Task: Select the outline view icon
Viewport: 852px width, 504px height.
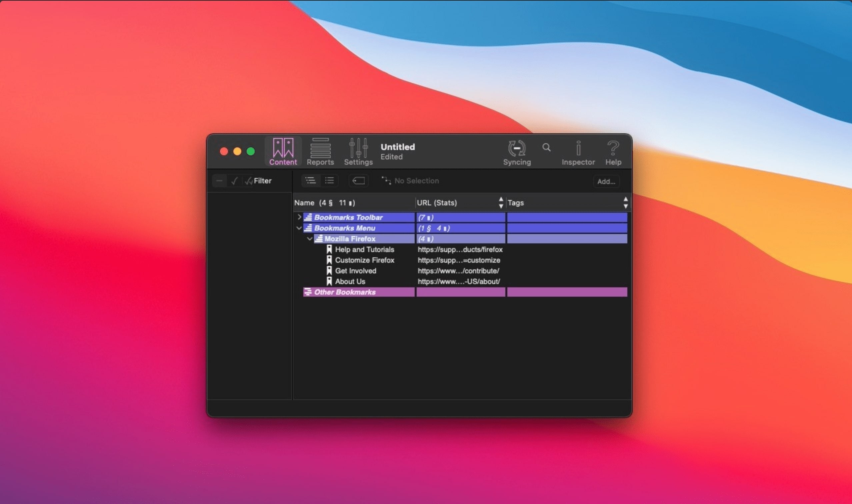Action: point(311,180)
